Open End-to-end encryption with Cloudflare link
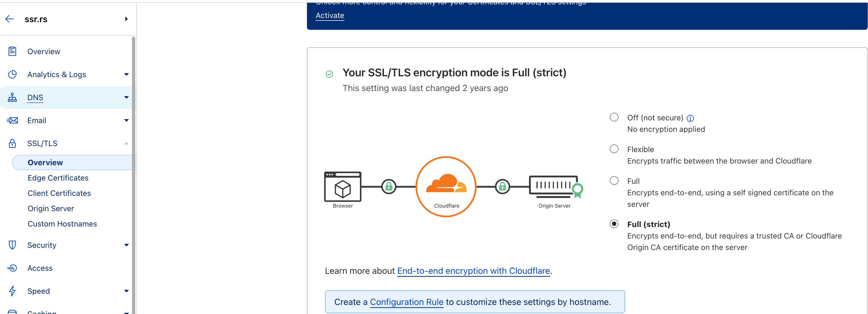This screenshot has width=868, height=314. tap(473, 271)
